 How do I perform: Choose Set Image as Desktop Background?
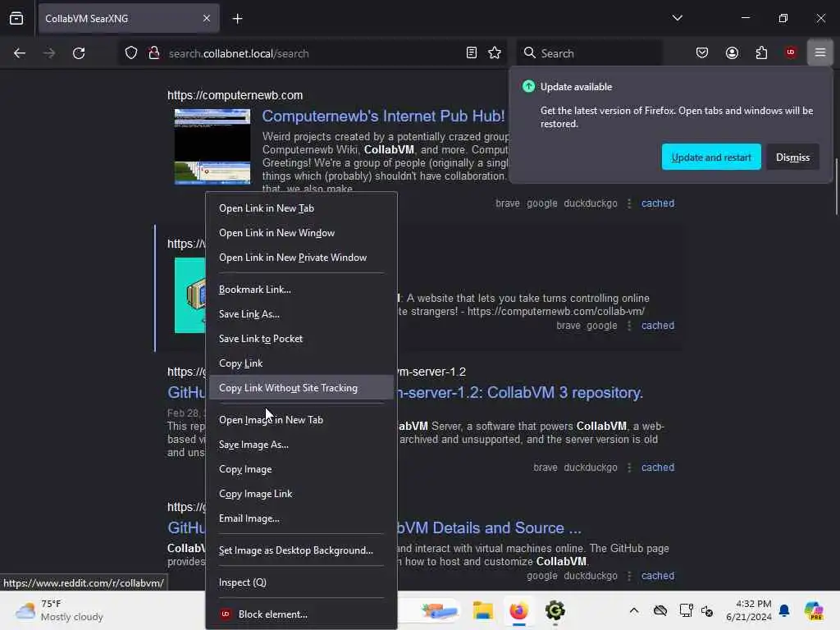click(x=302, y=550)
